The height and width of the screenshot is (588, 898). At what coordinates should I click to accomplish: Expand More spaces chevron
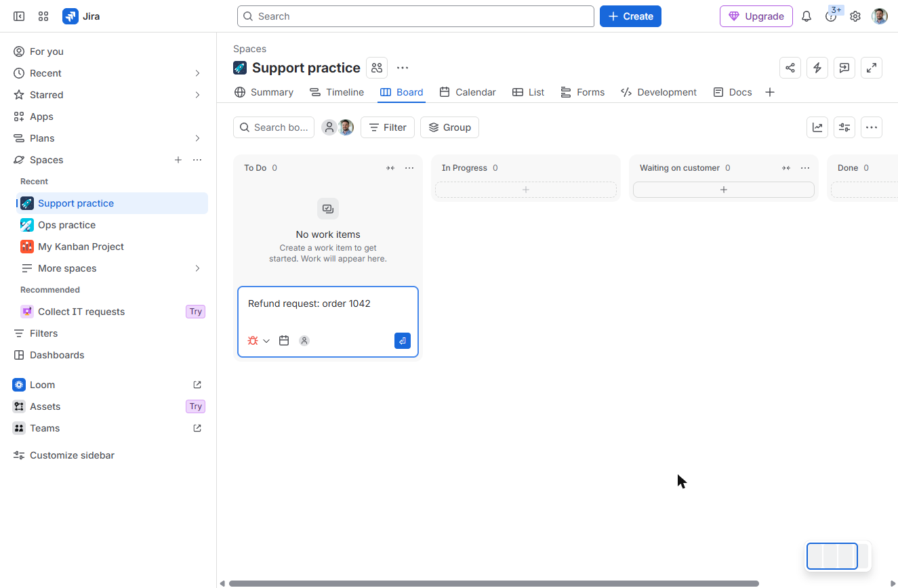pos(197,268)
